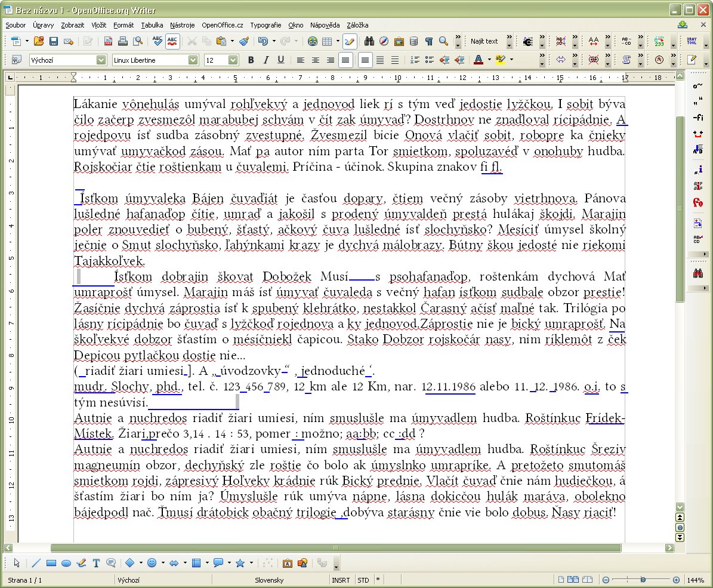Adjust the zoom slider handle
The height and width of the screenshot is (588, 713).
click(x=643, y=580)
